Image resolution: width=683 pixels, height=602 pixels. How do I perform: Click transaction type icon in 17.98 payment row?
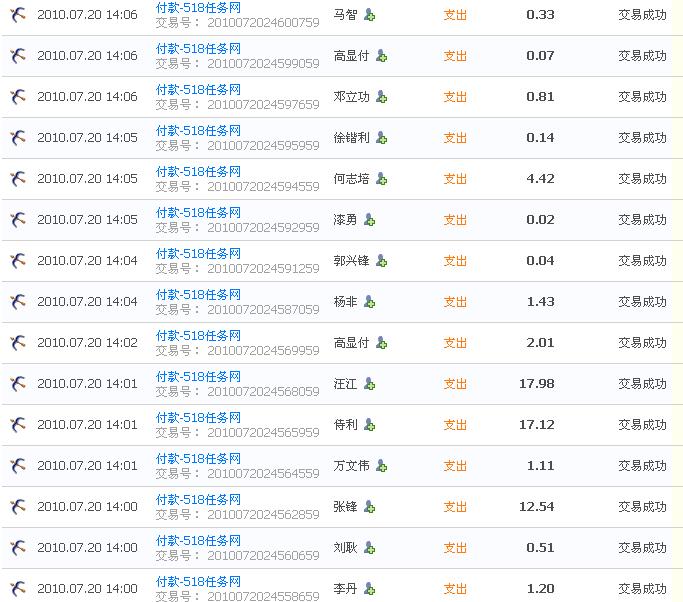(x=18, y=384)
